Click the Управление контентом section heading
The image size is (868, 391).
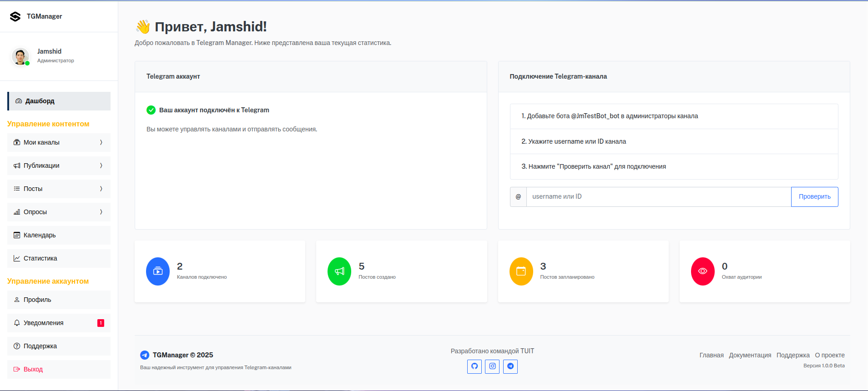click(48, 124)
